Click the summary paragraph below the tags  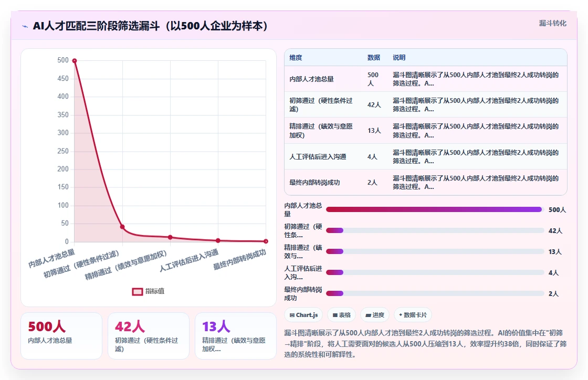point(425,343)
